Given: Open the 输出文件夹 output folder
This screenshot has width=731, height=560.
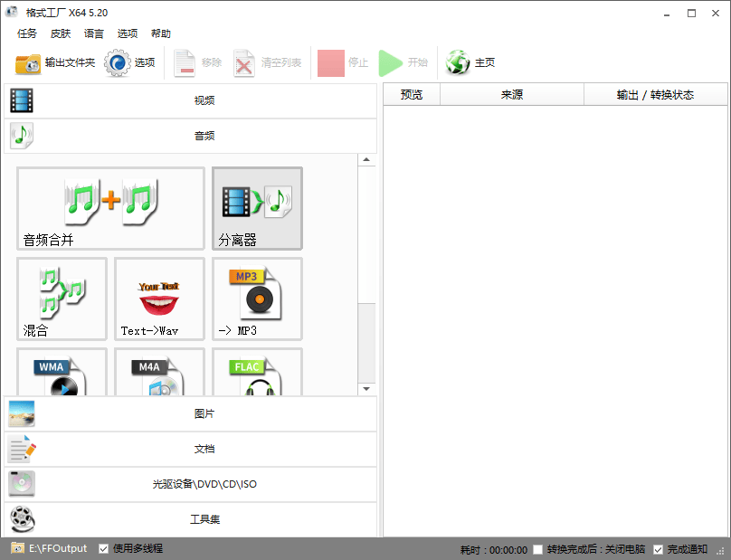Looking at the screenshot, I should (x=55, y=63).
